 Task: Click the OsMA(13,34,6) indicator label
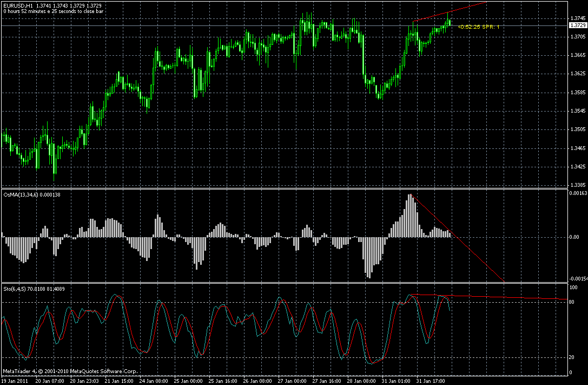[x=32, y=195]
